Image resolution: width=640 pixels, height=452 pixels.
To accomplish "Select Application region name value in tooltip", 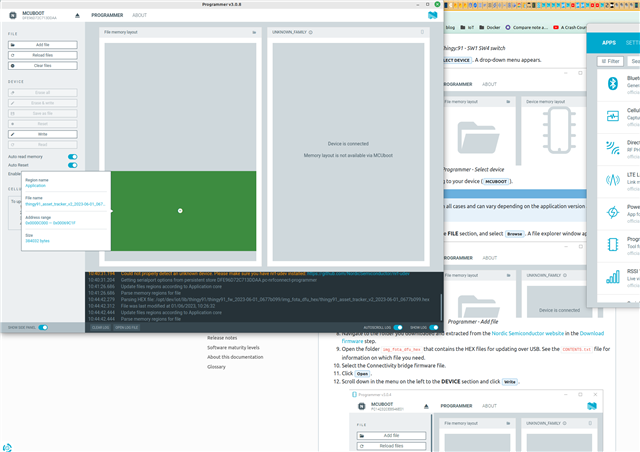I will [36, 186].
